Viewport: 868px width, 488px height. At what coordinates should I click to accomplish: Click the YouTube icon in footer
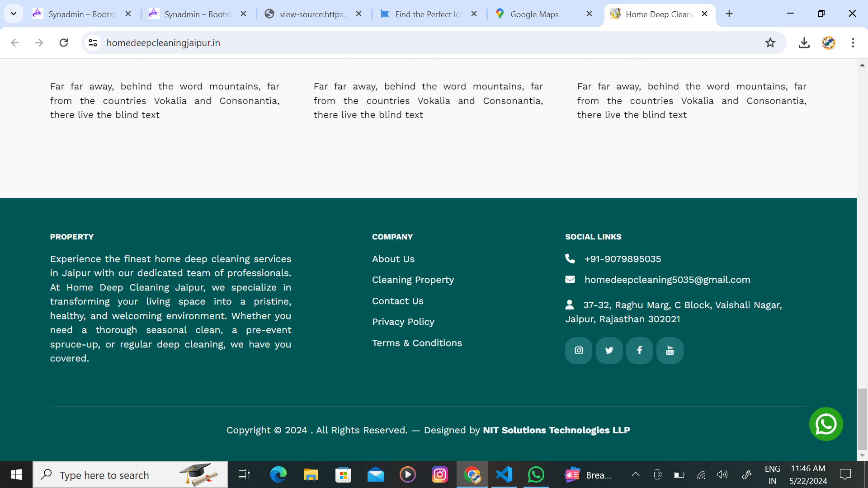[670, 350]
